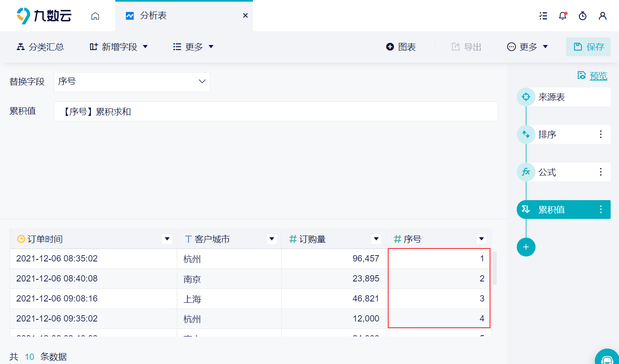Image resolution: width=619 pixels, height=364 pixels.
Task: Open options menu for 公式 step
Action: [x=601, y=172]
